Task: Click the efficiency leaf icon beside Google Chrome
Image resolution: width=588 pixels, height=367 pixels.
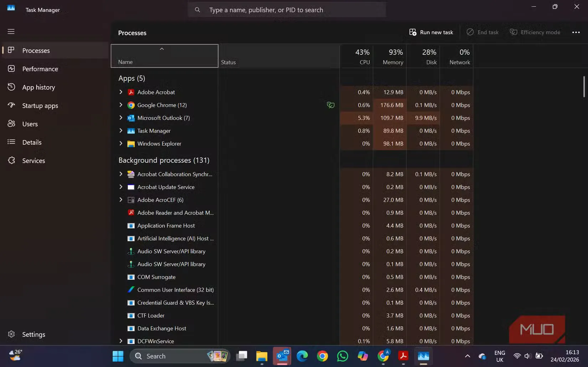Action: (330, 105)
